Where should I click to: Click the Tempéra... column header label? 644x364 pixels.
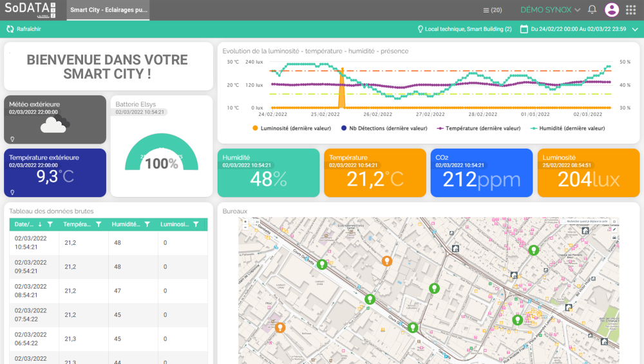point(77,224)
